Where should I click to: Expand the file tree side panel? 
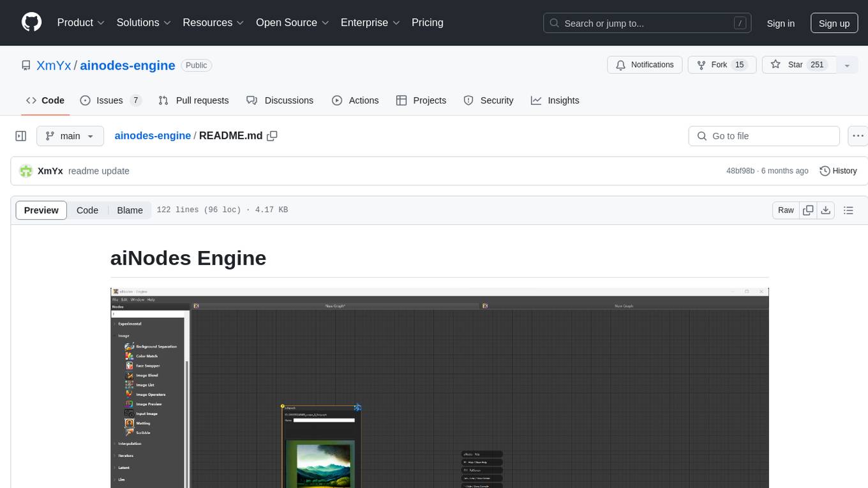21,136
